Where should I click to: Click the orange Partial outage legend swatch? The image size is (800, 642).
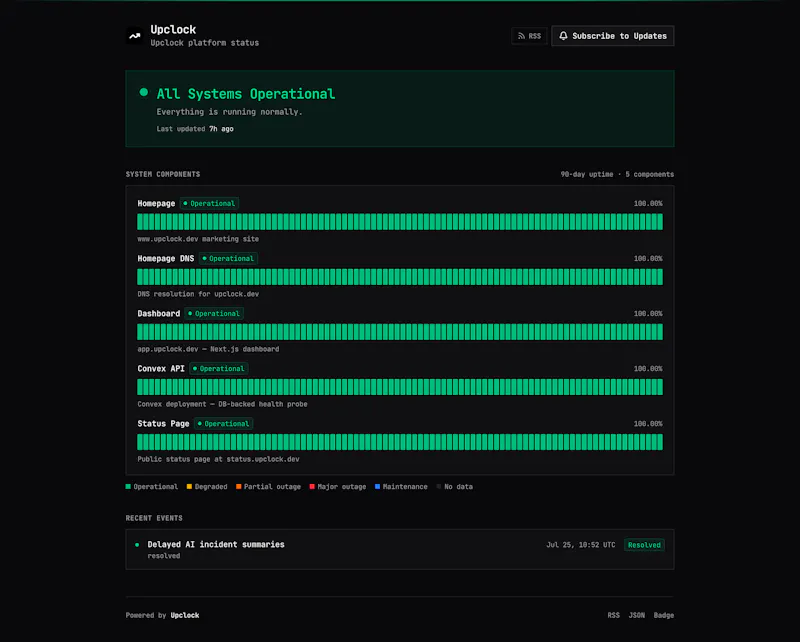[x=238, y=486]
